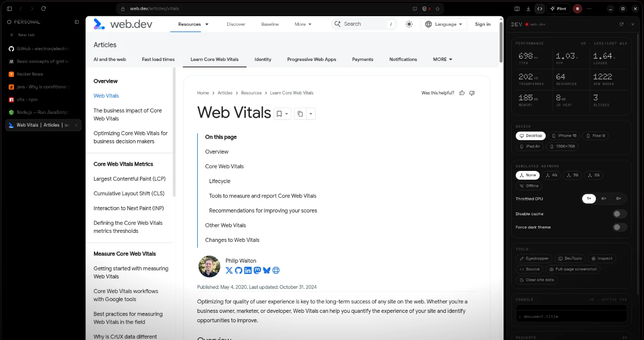Open Philip Walton's LinkedIn profile icon

coord(248,270)
